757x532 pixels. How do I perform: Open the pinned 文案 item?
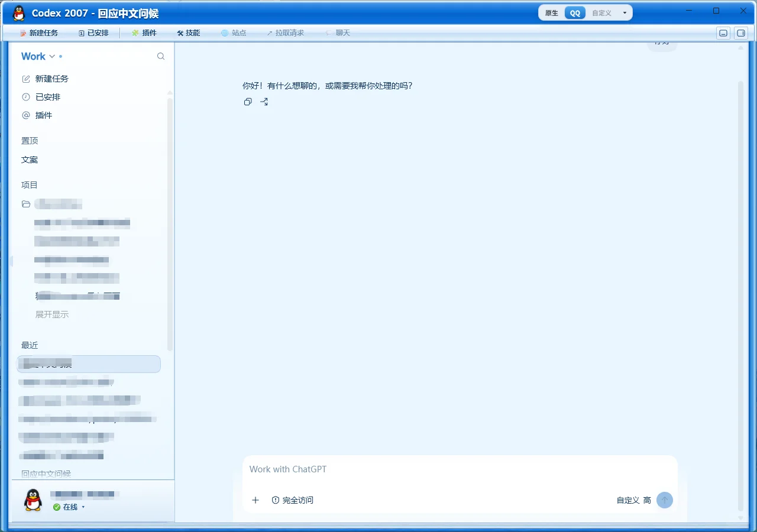click(x=30, y=160)
